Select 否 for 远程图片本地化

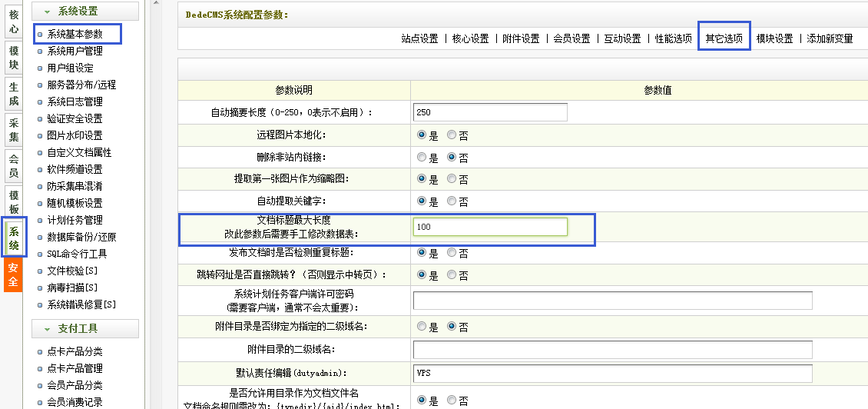[x=452, y=135]
